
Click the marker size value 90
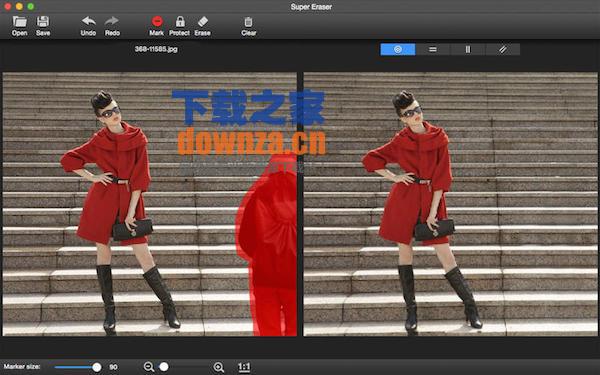[114, 367]
